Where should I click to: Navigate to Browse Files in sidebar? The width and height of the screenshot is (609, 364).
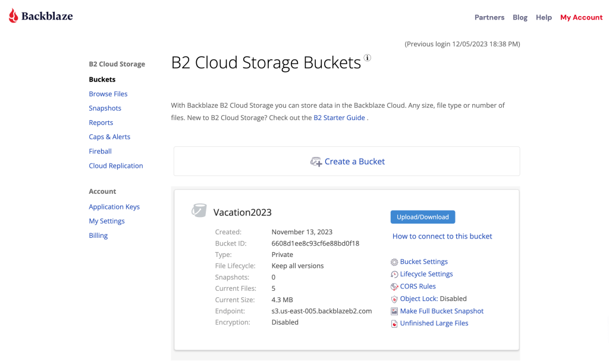click(108, 94)
